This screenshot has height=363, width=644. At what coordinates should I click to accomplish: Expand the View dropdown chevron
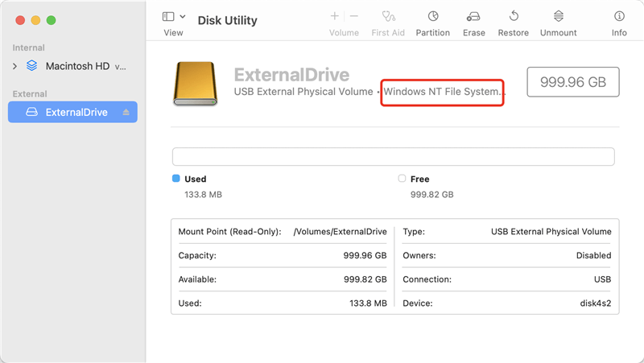pos(183,16)
